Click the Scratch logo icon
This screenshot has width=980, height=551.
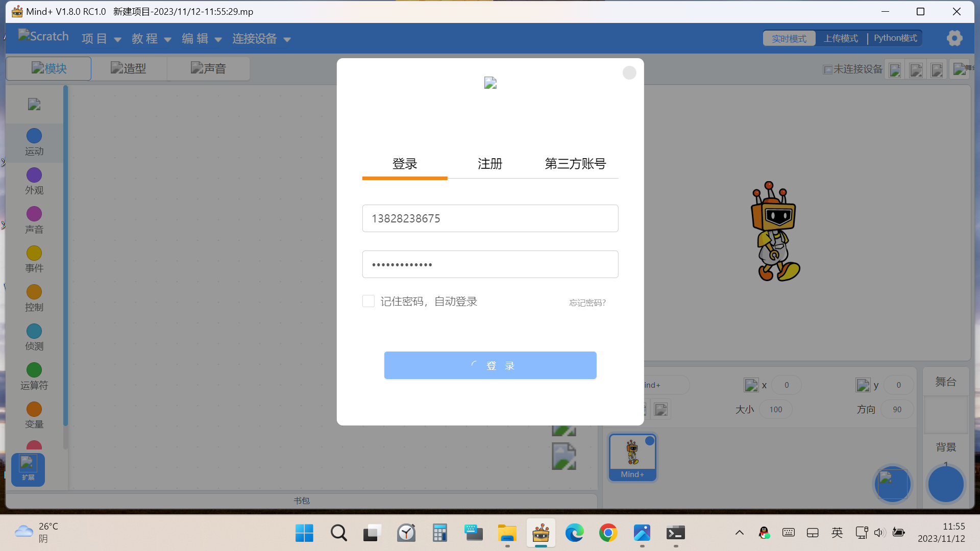point(43,36)
